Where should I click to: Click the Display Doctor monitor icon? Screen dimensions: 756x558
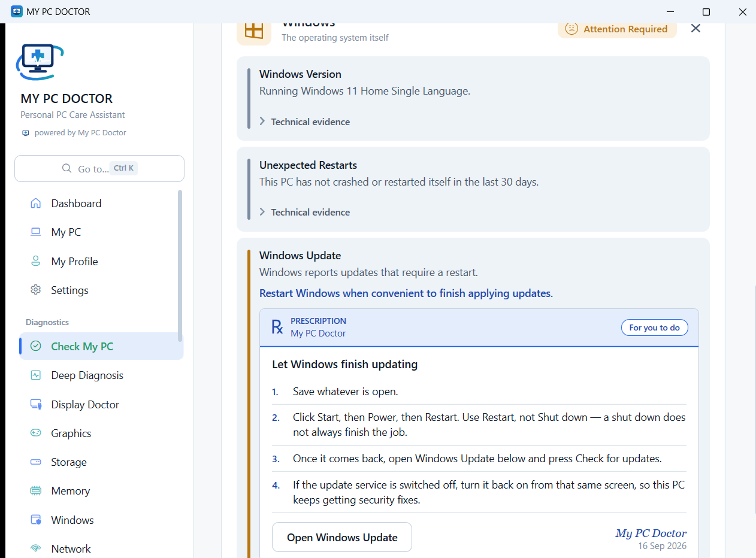pyautogui.click(x=36, y=404)
